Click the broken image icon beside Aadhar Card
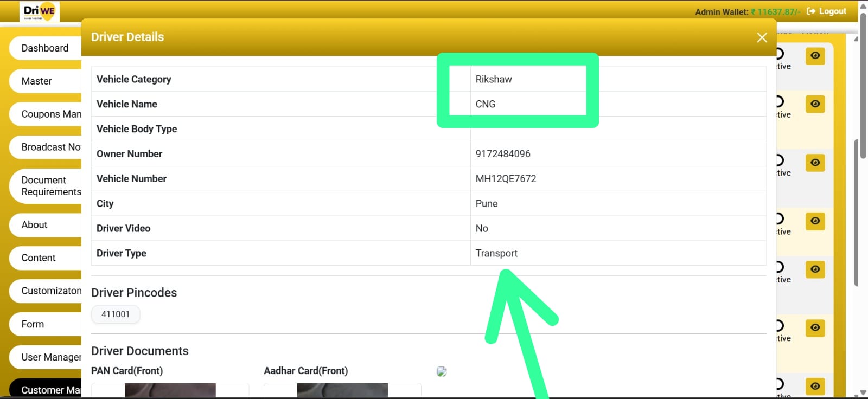The image size is (868, 399). point(442,371)
